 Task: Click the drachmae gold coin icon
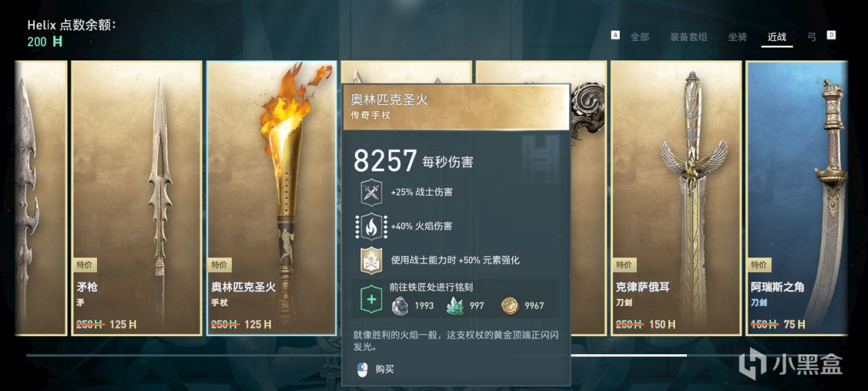click(x=510, y=305)
